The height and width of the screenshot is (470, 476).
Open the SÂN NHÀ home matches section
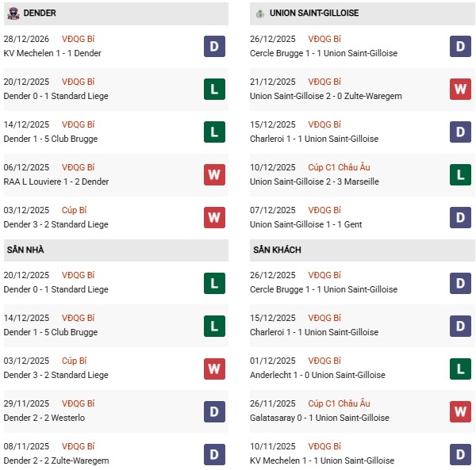(25, 250)
